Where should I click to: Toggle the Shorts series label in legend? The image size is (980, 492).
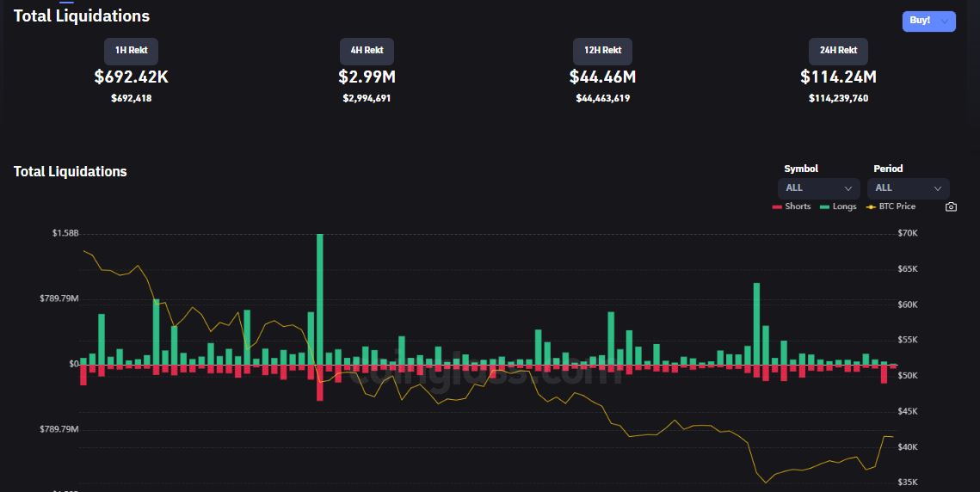coord(798,206)
